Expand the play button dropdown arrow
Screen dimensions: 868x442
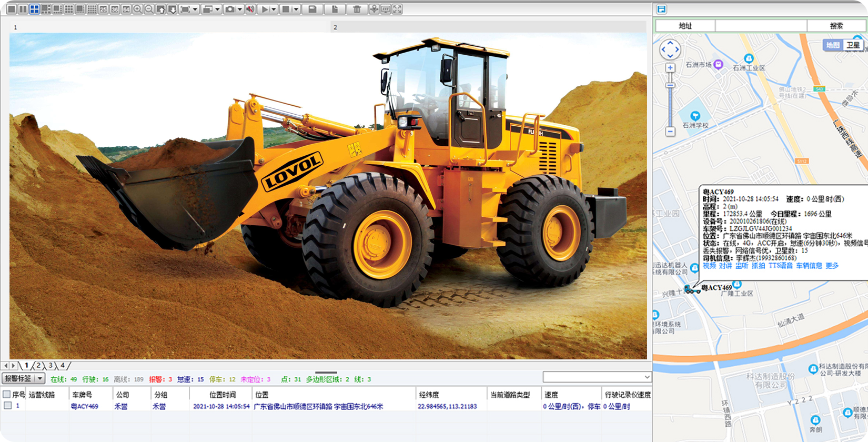(x=274, y=9)
